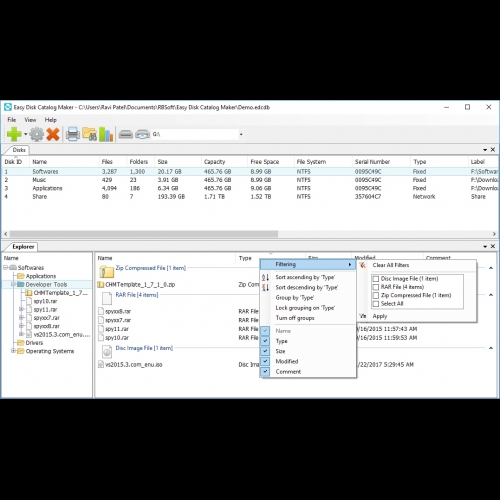Select the Explorer tab
The image size is (500, 500).
(23, 247)
